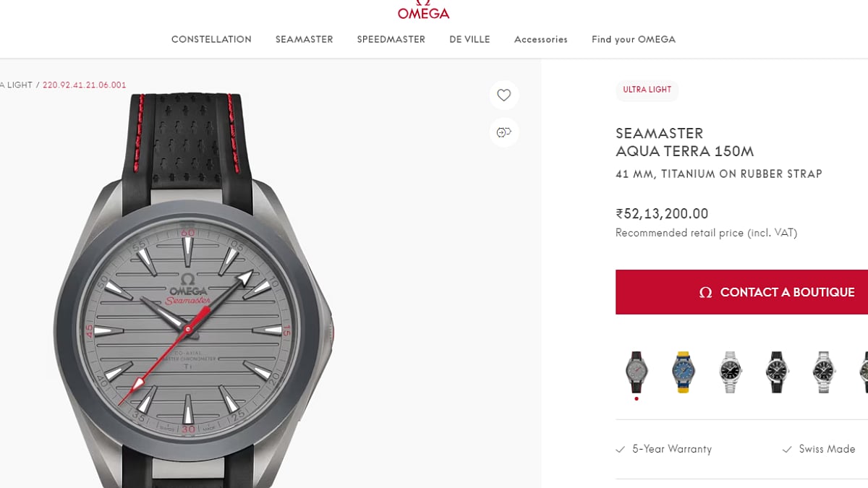868x488 pixels.
Task: Select blue dial yellow strap watch thumbnail
Action: coord(683,372)
